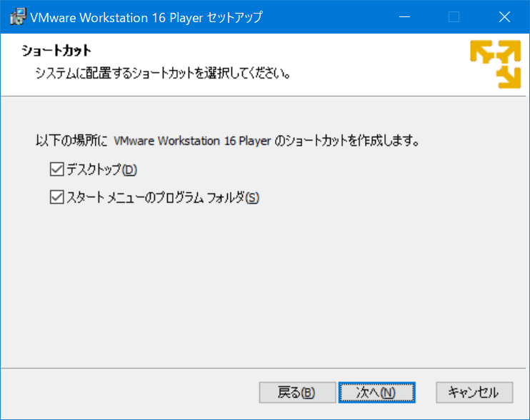Click the empty gray area below the checkboxes
The image size is (530, 420).
(x=264, y=286)
